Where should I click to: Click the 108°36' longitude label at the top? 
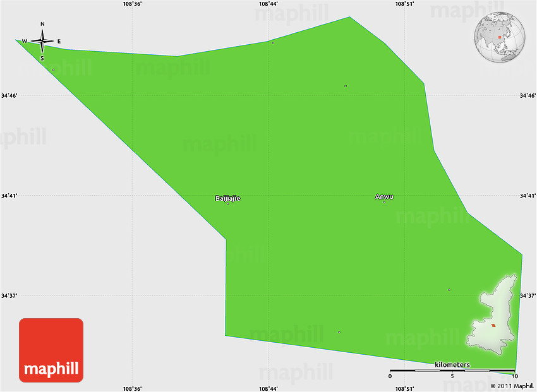pyautogui.click(x=131, y=4)
